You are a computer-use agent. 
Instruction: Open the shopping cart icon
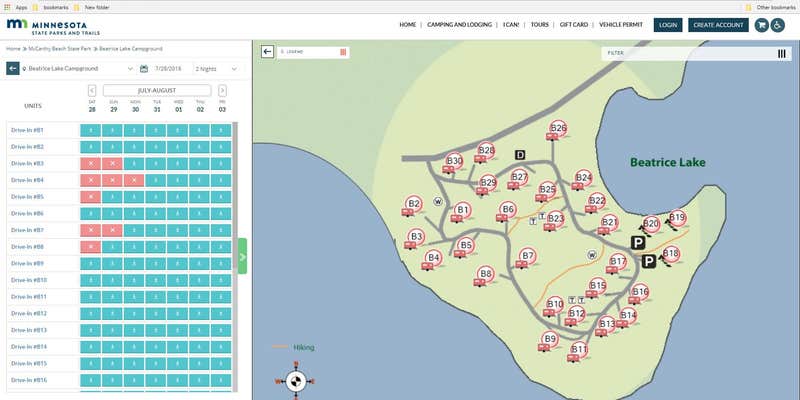tap(761, 25)
